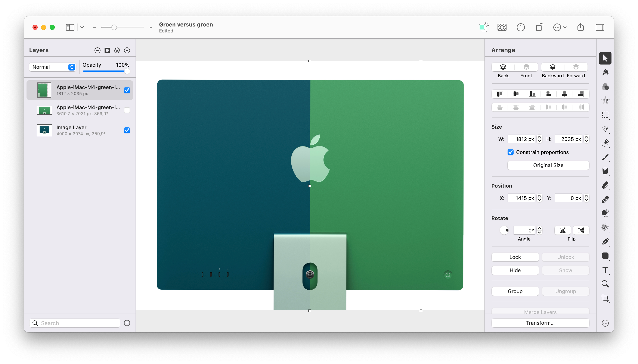This screenshot has height=364, width=638.
Task: Select the Rectangular Selection tool
Action: pyautogui.click(x=605, y=115)
